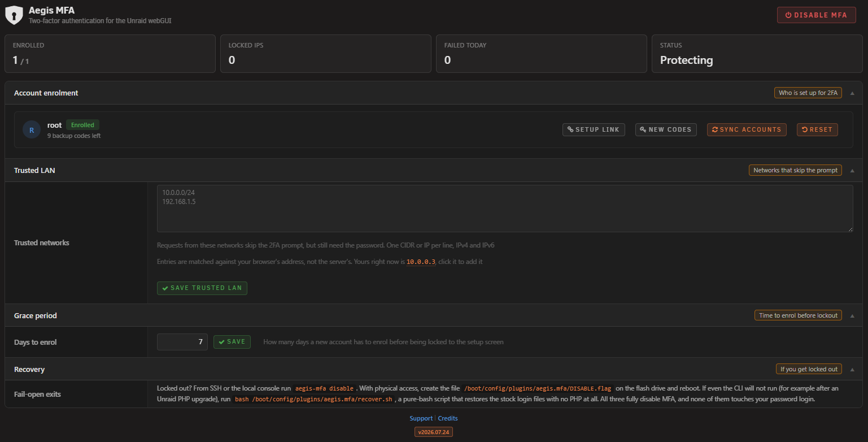Click the 'aegis-mfa disable' command text
The height and width of the screenshot is (442, 868).
click(x=324, y=389)
